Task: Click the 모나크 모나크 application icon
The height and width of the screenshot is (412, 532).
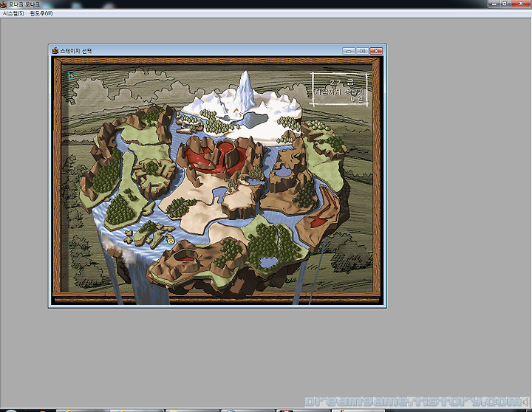Action: [4, 4]
